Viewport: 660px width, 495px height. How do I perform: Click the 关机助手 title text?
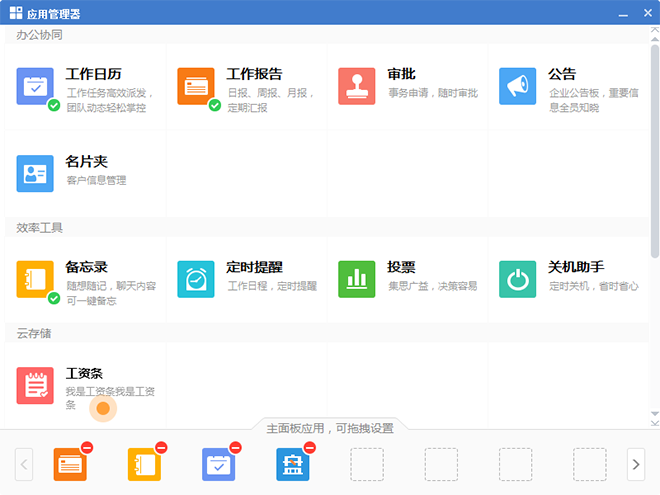click(x=576, y=267)
